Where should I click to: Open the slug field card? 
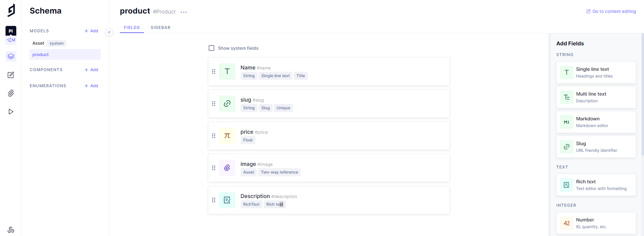(x=329, y=104)
